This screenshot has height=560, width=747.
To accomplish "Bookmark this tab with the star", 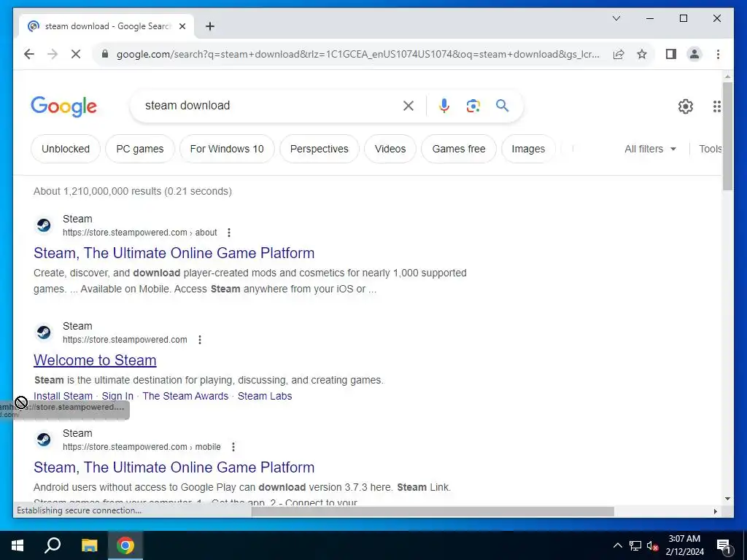I will pos(642,54).
